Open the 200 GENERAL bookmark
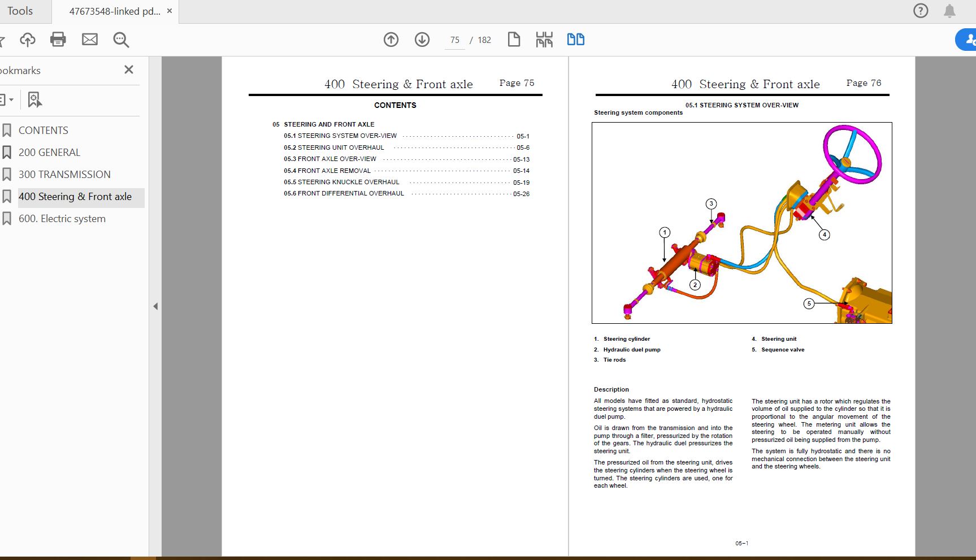976x560 pixels. (x=49, y=153)
